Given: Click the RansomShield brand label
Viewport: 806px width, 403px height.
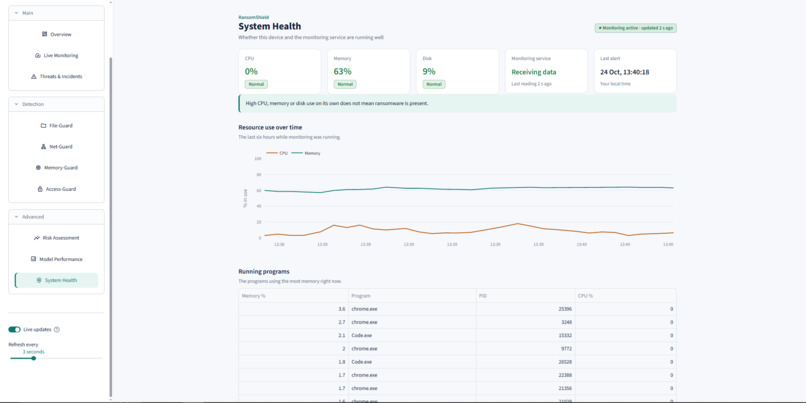Looking at the screenshot, I should 253,17.
